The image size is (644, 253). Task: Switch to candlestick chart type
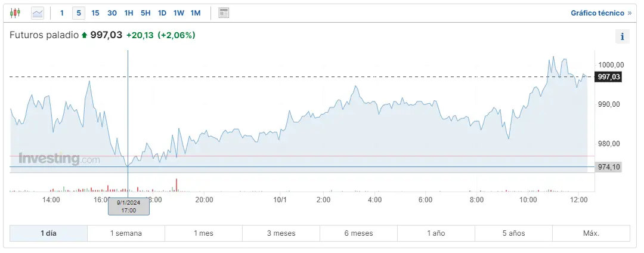click(16, 13)
